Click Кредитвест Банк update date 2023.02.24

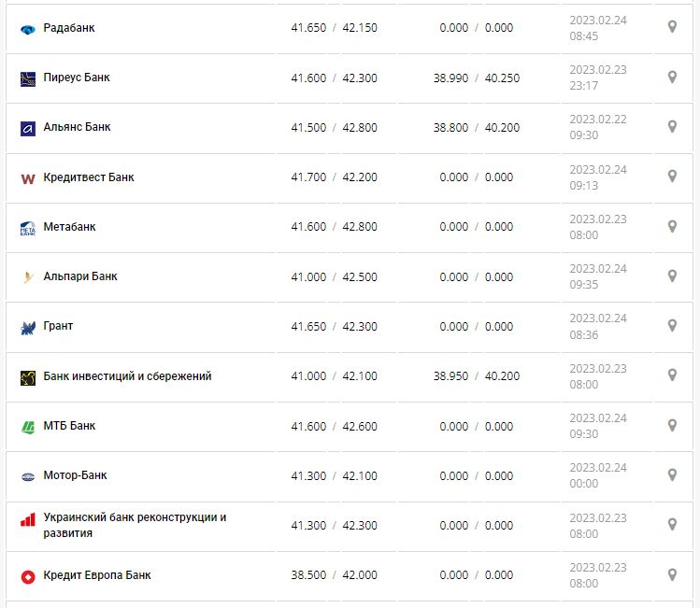tap(598, 169)
